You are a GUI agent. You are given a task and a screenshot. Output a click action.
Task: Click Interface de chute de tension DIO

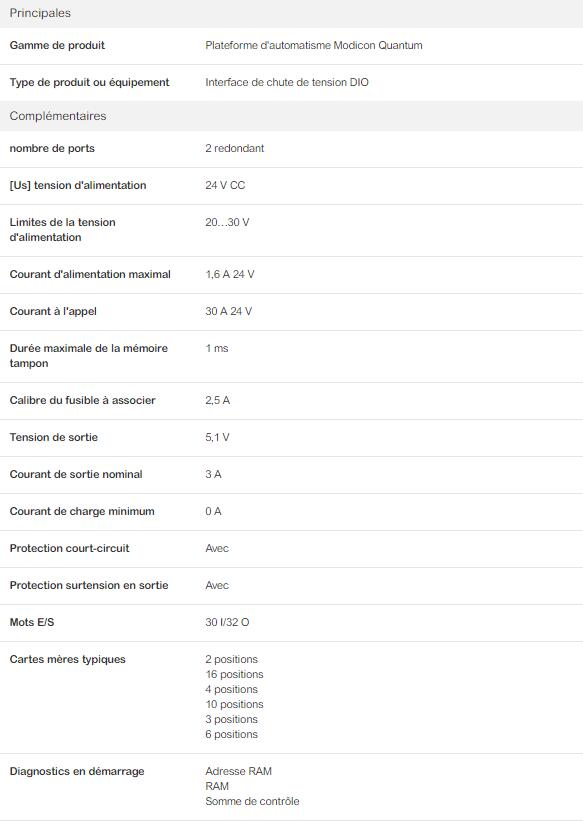(287, 82)
